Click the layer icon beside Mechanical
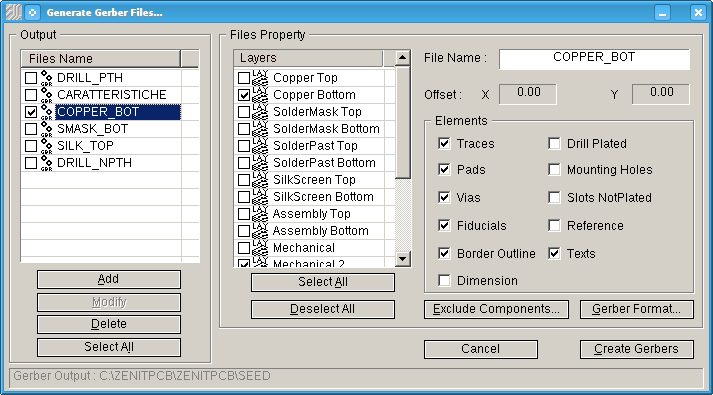This screenshot has width=713, height=395. (x=260, y=248)
